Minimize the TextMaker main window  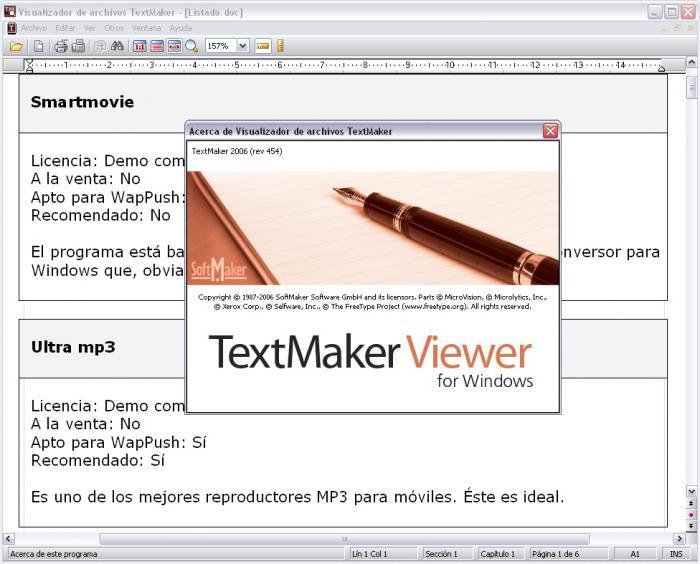tap(654, 12)
